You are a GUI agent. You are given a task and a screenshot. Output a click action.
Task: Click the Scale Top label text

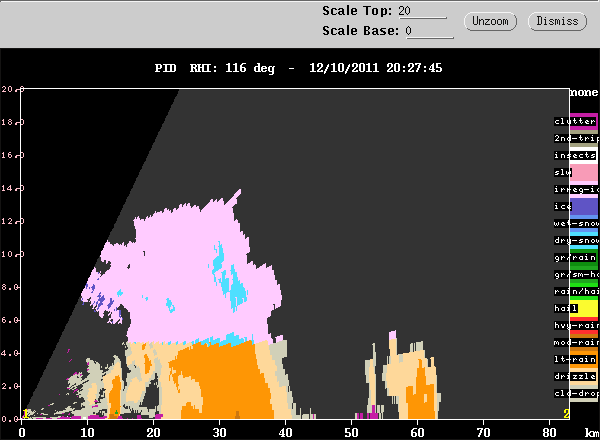click(357, 11)
